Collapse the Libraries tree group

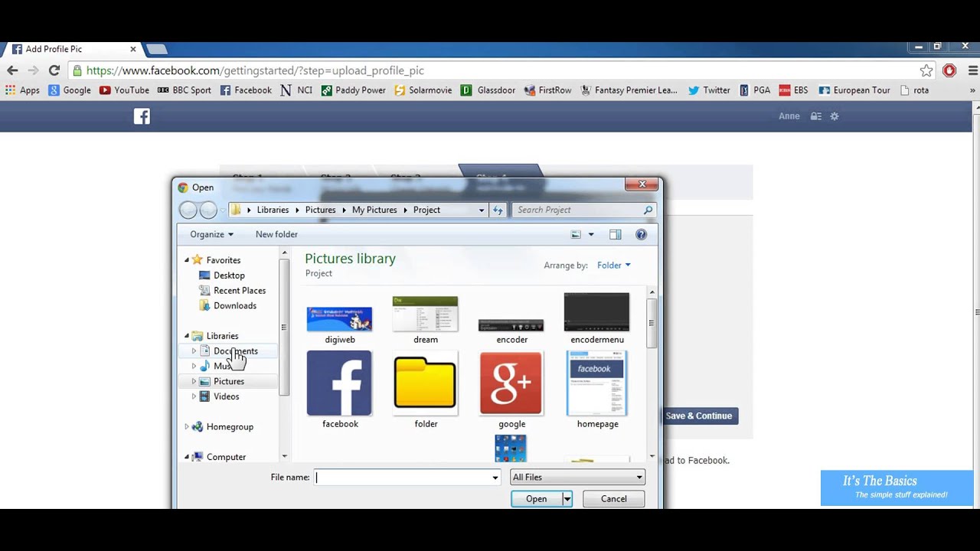click(x=186, y=336)
